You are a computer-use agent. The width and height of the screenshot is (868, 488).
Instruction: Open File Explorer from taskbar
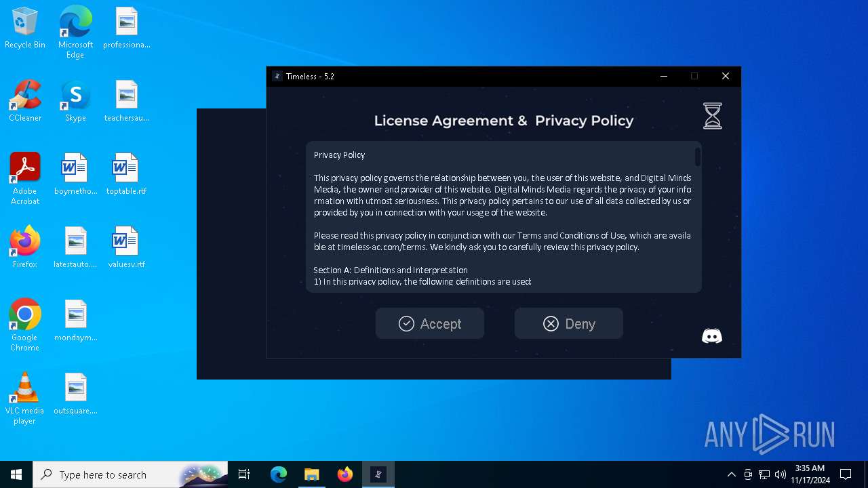pyautogui.click(x=311, y=474)
